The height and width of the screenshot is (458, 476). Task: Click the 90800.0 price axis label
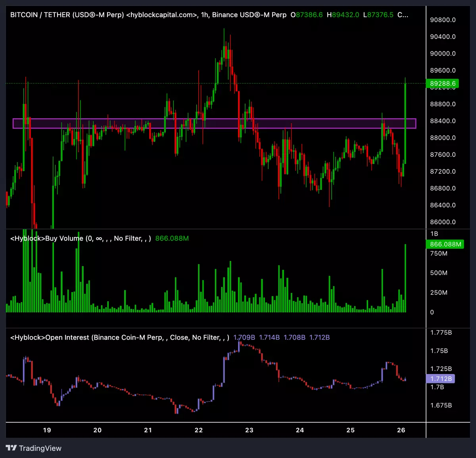click(x=443, y=20)
